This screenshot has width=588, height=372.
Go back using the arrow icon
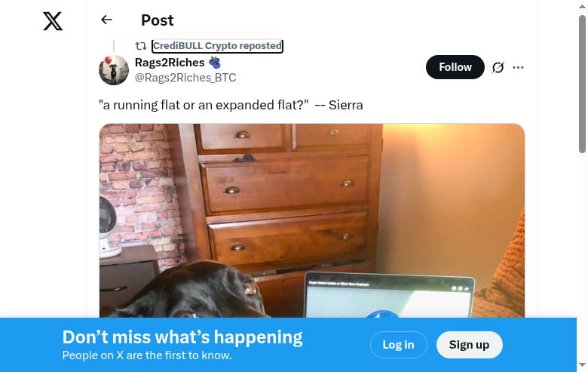106,20
